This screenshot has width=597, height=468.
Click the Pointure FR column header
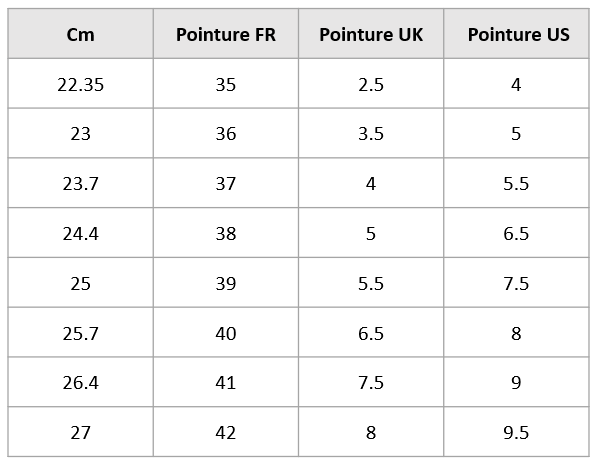pos(226,34)
